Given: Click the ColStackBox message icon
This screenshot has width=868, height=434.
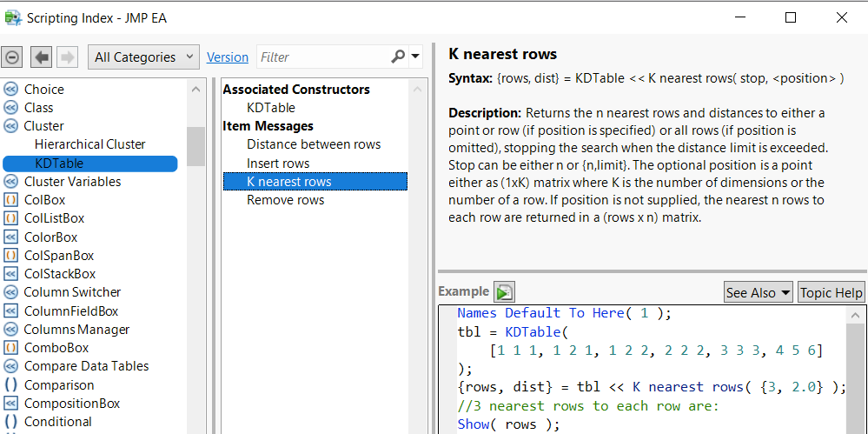Looking at the screenshot, I should [x=10, y=274].
